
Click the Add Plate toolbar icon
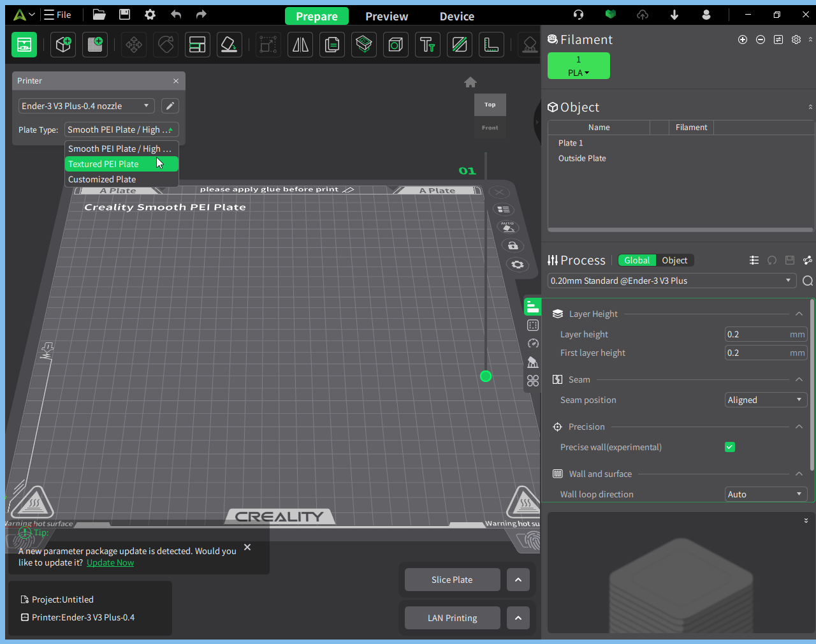point(95,45)
